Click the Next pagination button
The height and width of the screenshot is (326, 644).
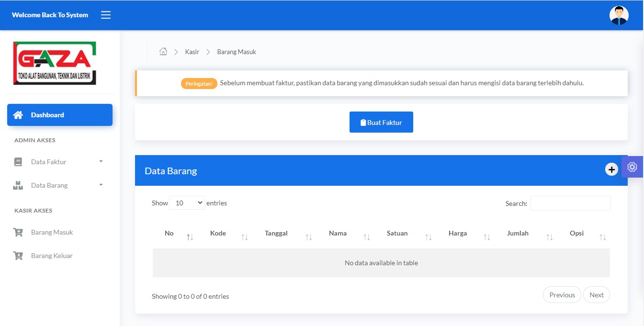(596, 295)
